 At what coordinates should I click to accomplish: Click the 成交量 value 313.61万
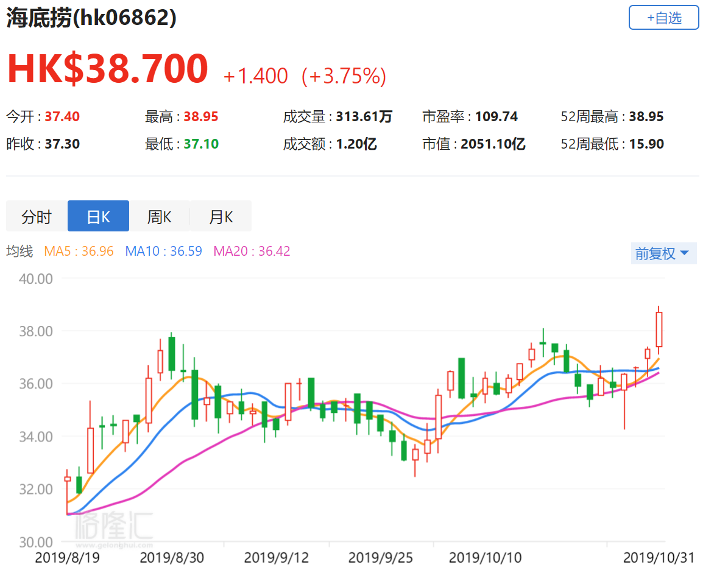pyautogui.click(x=365, y=117)
